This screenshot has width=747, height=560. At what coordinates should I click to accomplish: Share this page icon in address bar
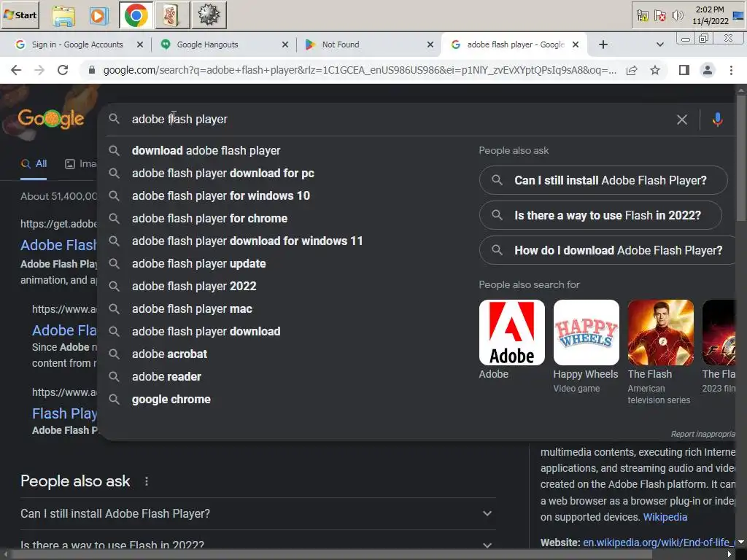coord(632,71)
